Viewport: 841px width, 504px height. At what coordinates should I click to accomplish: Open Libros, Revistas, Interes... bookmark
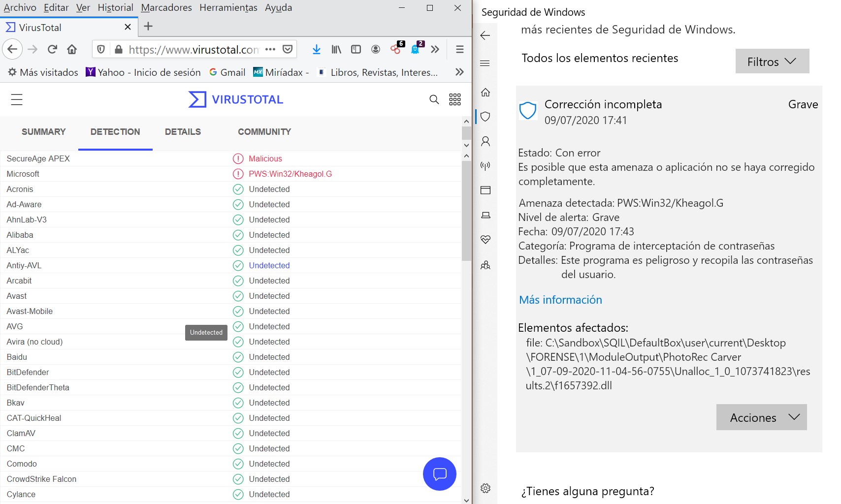click(378, 72)
